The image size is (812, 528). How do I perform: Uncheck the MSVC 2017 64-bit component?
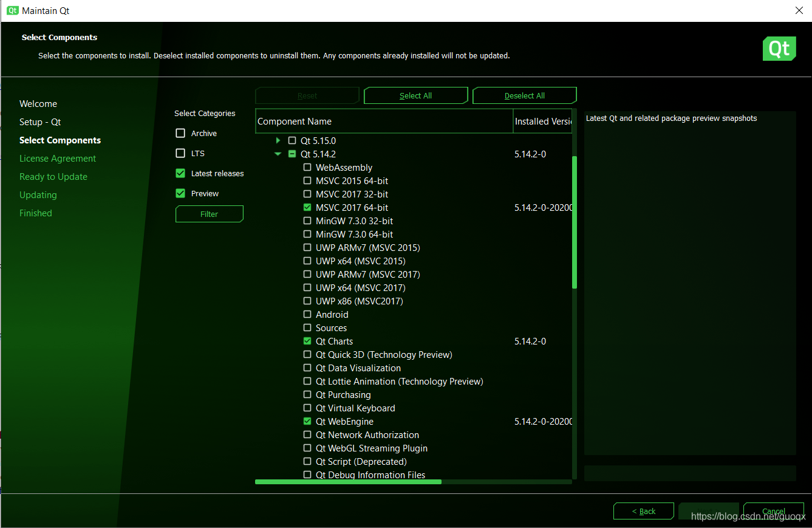click(x=307, y=207)
